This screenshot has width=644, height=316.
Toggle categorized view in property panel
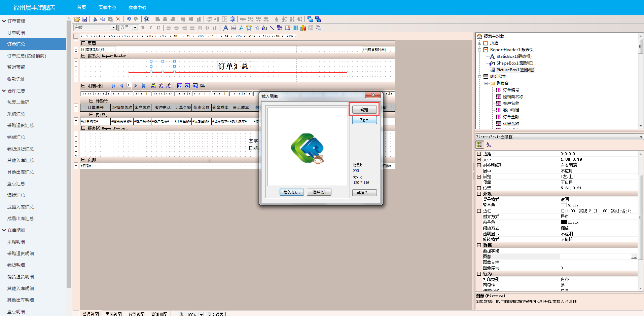pos(479,145)
